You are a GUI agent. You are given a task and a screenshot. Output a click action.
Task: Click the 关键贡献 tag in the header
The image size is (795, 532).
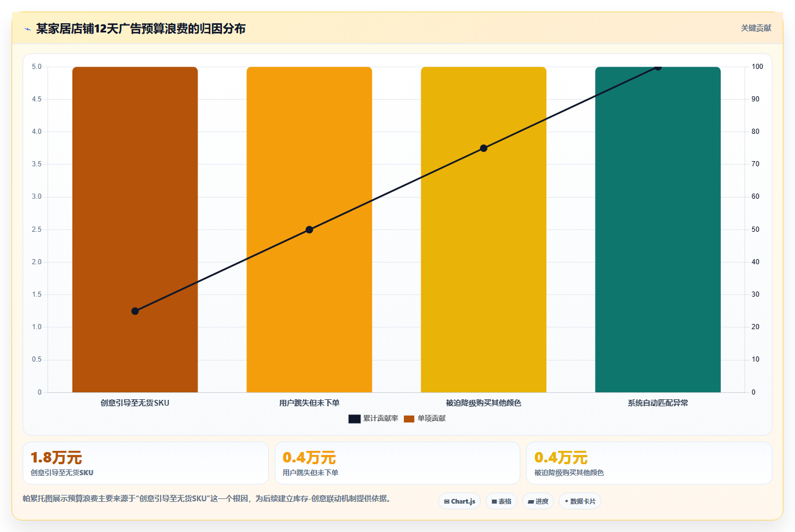point(756,28)
